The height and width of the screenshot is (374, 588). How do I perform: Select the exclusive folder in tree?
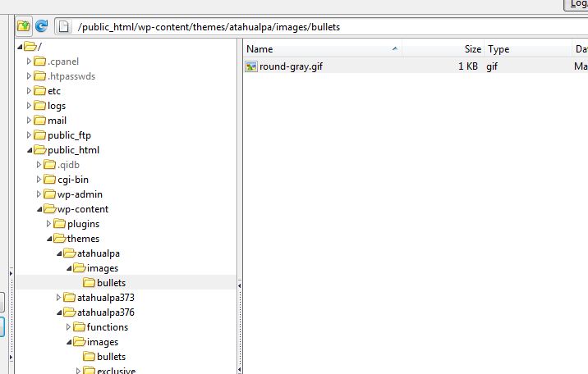(x=117, y=371)
